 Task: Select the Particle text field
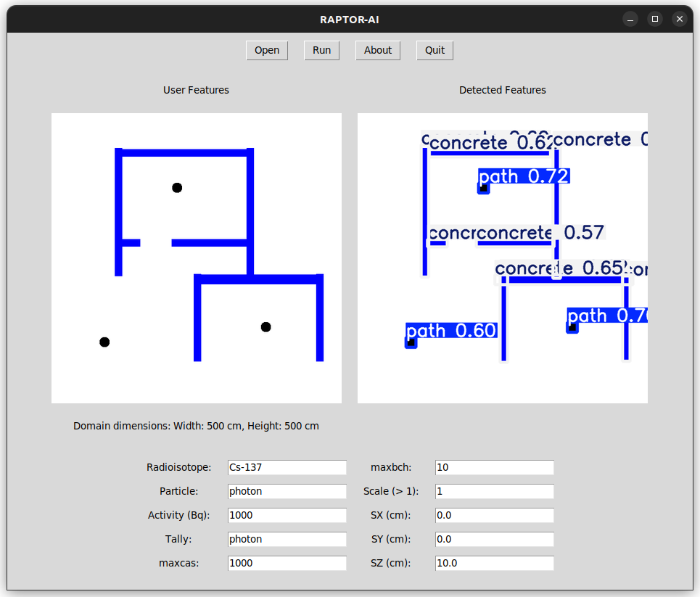click(x=287, y=492)
